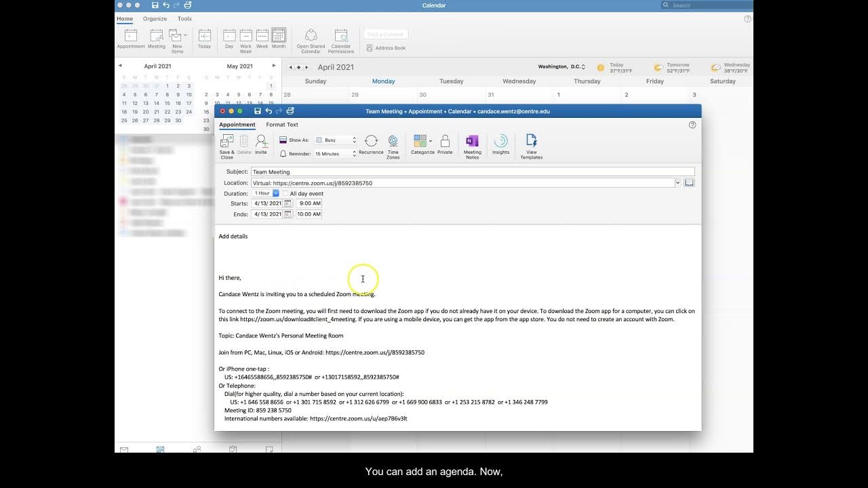The height and width of the screenshot is (488, 868).
Task: Toggle the All day event checkbox
Action: pyautogui.click(x=285, y=194)
